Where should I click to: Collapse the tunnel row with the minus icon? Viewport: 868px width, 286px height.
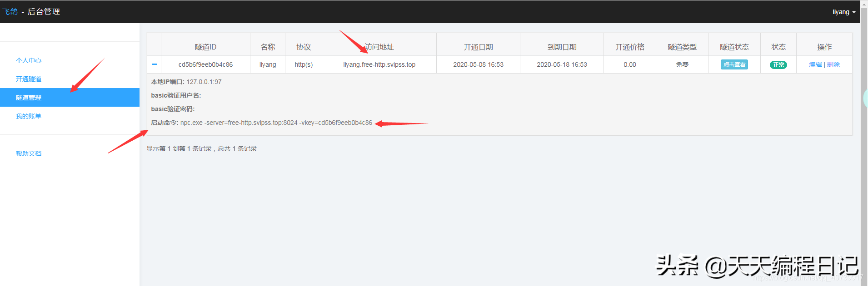pos(155,64)
